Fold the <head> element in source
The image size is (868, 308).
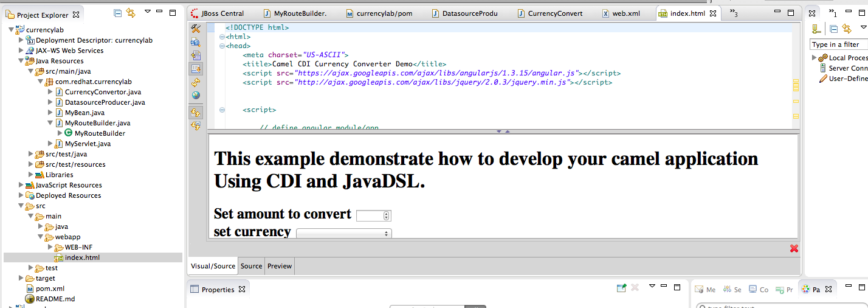(222, 46)
